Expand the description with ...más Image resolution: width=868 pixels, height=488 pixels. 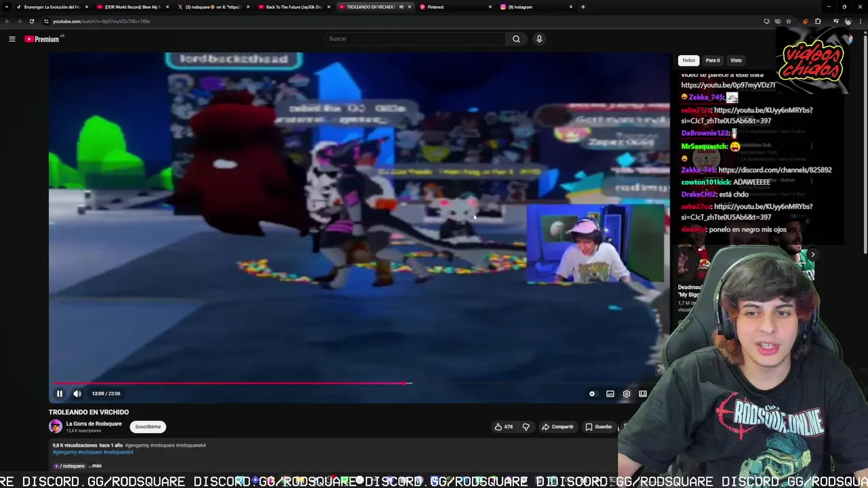click(95, 466)
